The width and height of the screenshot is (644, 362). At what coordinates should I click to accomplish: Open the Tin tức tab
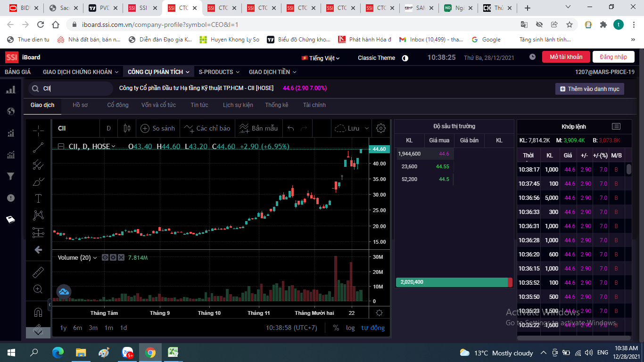click(199, 105)
